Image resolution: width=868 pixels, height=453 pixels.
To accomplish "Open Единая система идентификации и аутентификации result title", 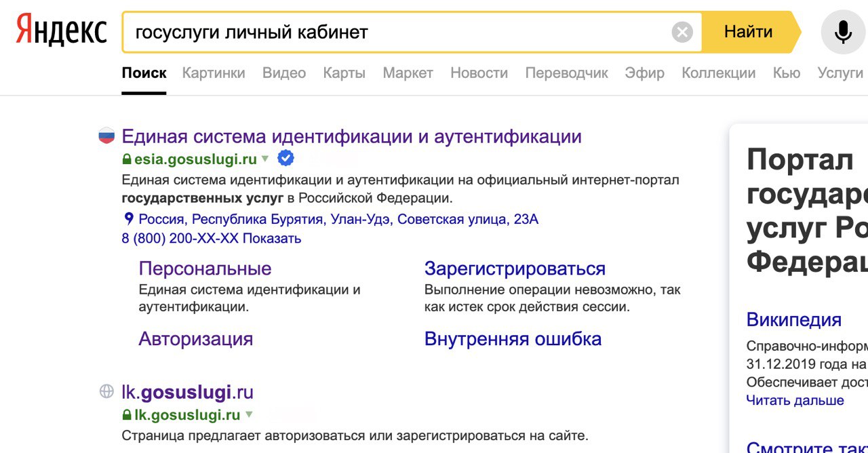I will 351,136.
